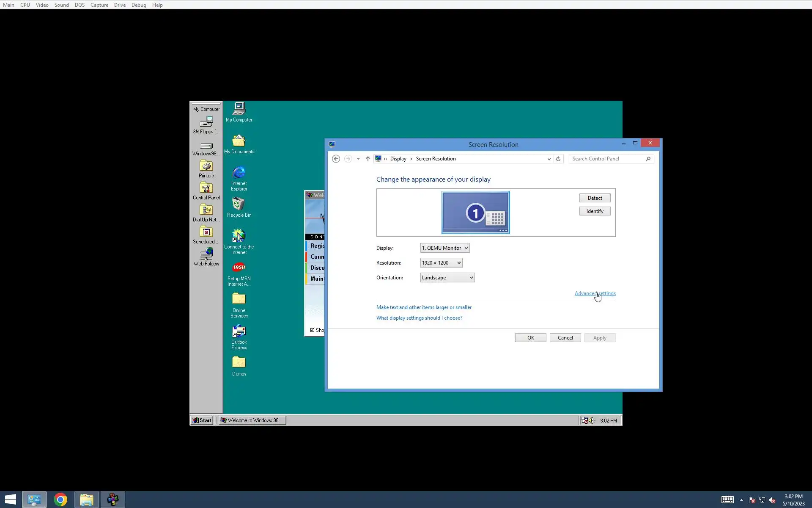Click the back arrow in Screen Resolution
This screenshot has height=508, width=812.
336,159
